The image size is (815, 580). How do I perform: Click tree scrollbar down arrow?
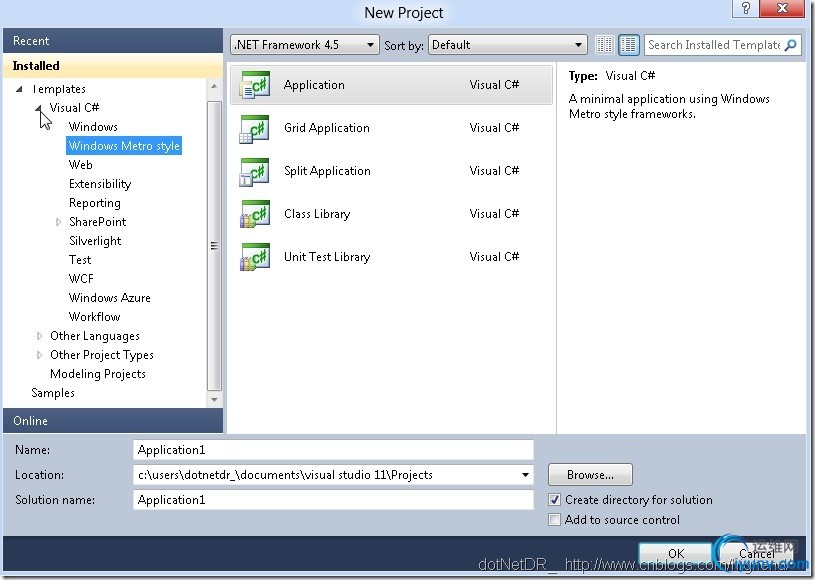(214, 400)
